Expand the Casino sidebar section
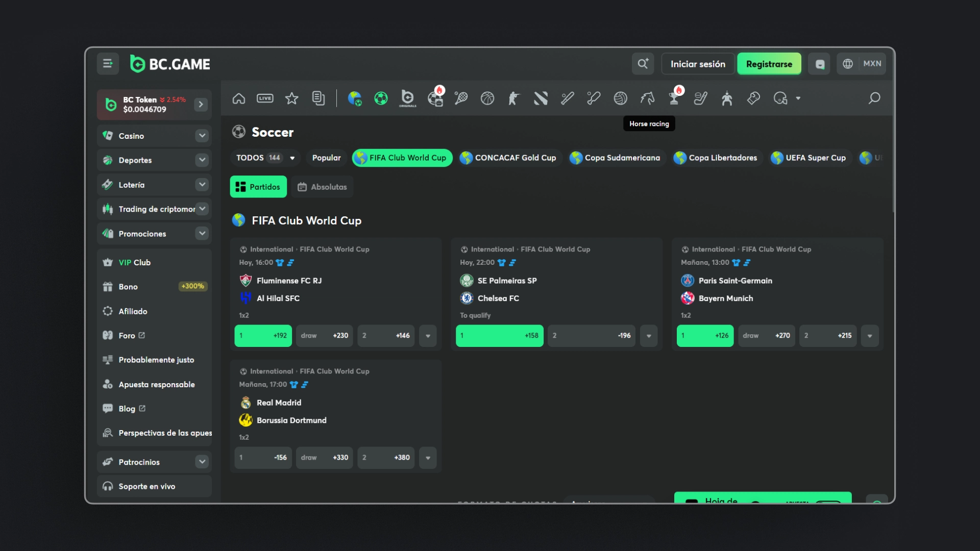 pos(202,136)
